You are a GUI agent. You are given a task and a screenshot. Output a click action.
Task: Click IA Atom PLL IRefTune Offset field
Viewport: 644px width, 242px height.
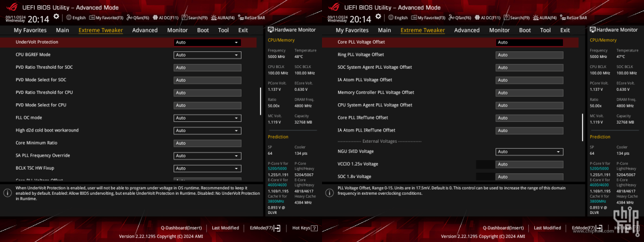(529, 130)
